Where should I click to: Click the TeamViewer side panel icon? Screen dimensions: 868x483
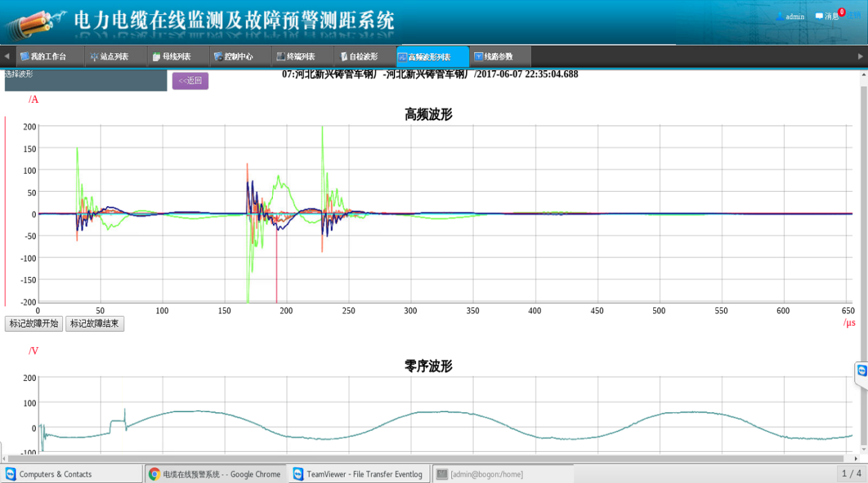tap(861, 371)
